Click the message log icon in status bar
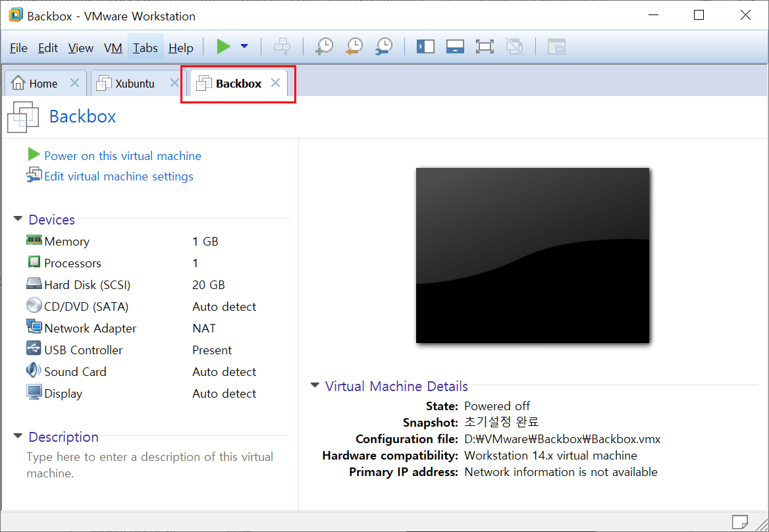This screenshot has height=532, width=769. [x=739, y=521]
